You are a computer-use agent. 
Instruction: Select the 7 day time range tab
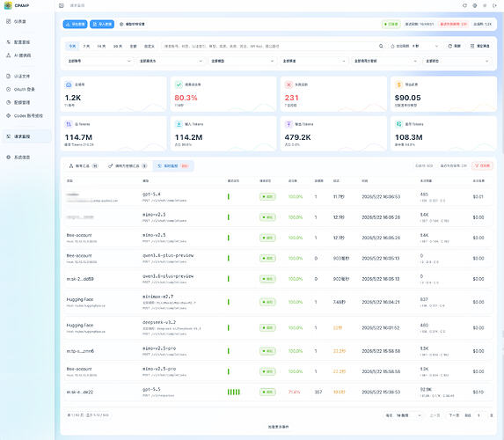pos(86,47)
